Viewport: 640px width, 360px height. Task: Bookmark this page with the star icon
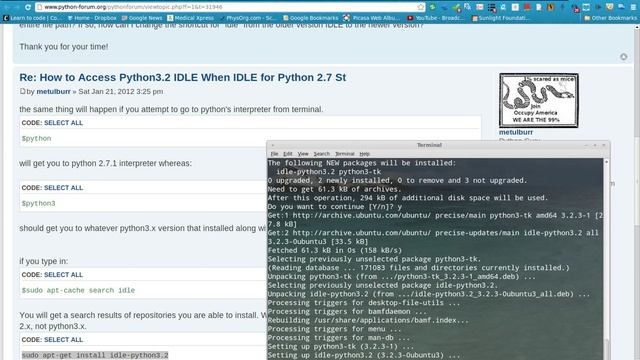421,7
